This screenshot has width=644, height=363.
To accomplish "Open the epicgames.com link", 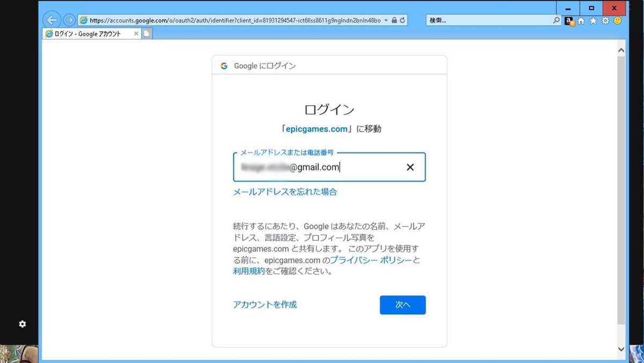I will point(317,128).
